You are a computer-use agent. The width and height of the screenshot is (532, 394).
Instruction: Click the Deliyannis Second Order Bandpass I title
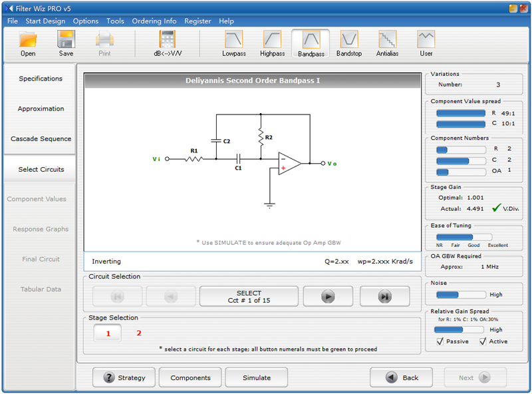click(x=253, y=81)
